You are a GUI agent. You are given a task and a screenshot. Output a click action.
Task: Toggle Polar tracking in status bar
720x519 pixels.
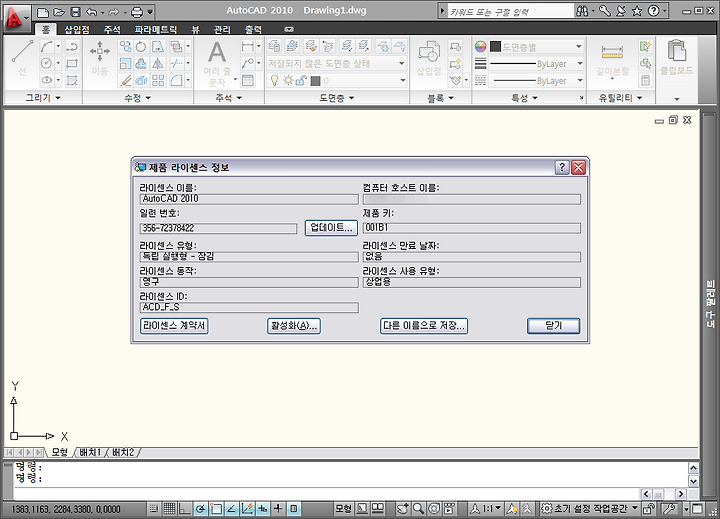pyautogui.click(x=201, y=509)
